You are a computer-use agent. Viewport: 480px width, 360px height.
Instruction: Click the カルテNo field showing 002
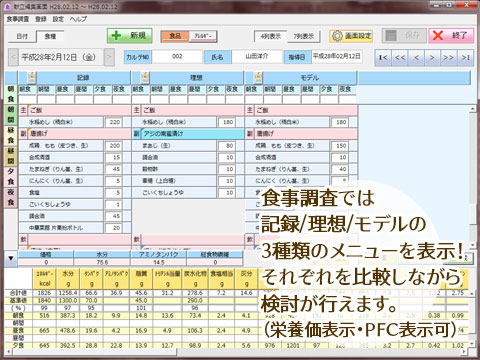(x=177, y=57)
